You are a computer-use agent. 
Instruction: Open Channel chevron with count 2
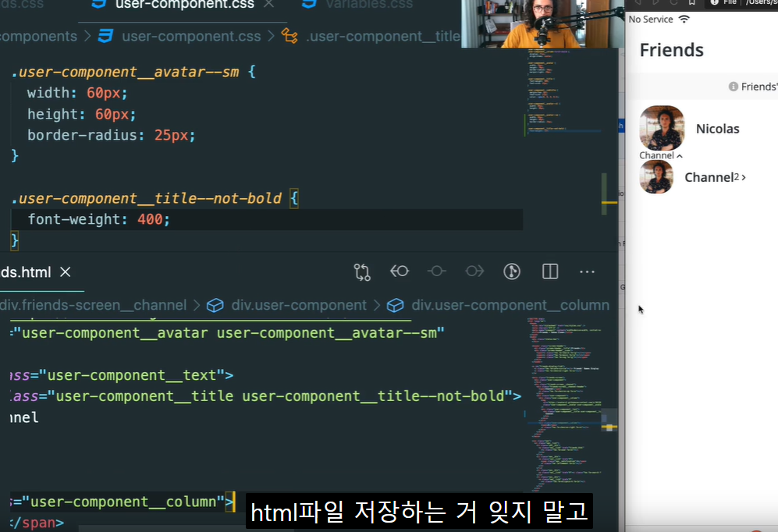click(x=743, y=178)
